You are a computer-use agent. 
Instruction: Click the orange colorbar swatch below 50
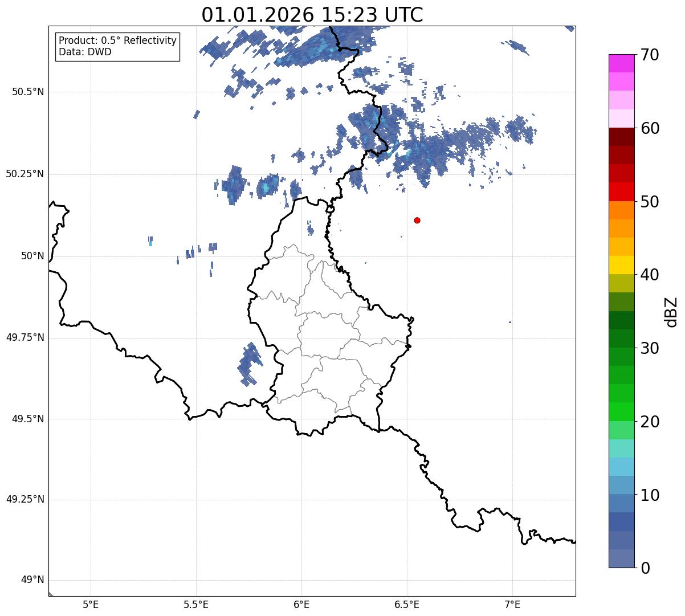pos(622,210)
